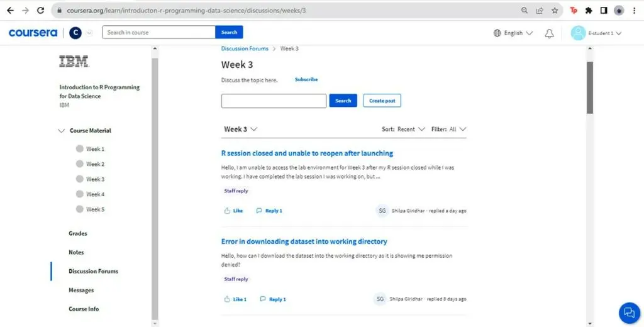Click the Search in course field
The width and height of the screenshot is (644, 327).
click(x=159, y=32)
